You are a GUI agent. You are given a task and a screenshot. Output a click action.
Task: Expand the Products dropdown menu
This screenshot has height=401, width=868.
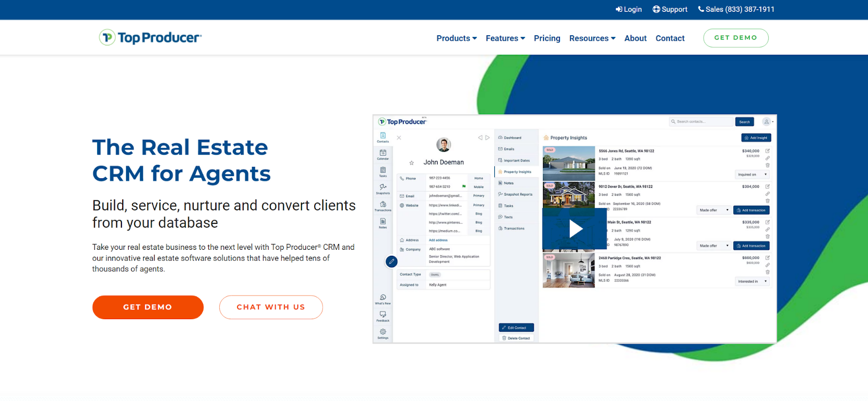457,38
